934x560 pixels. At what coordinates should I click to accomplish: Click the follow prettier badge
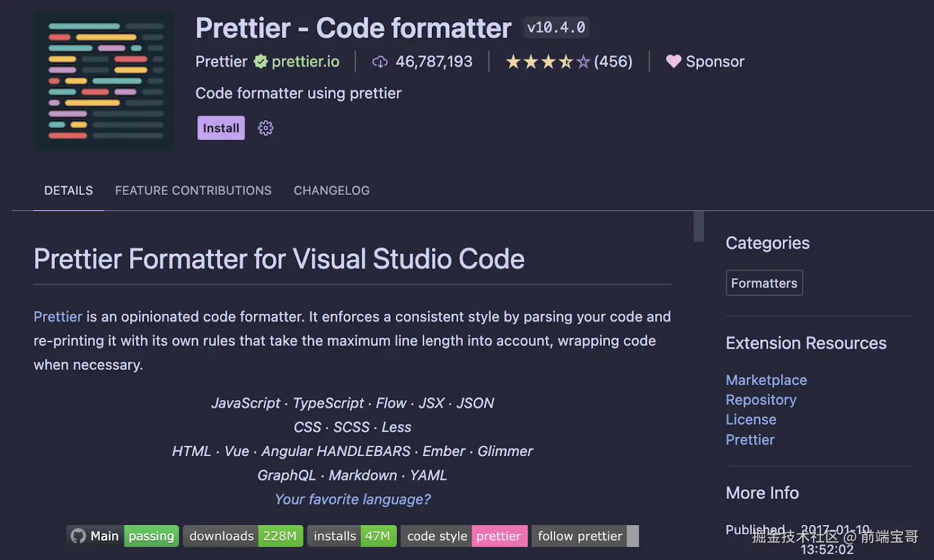pyautogui.click(x=585, y=536)
